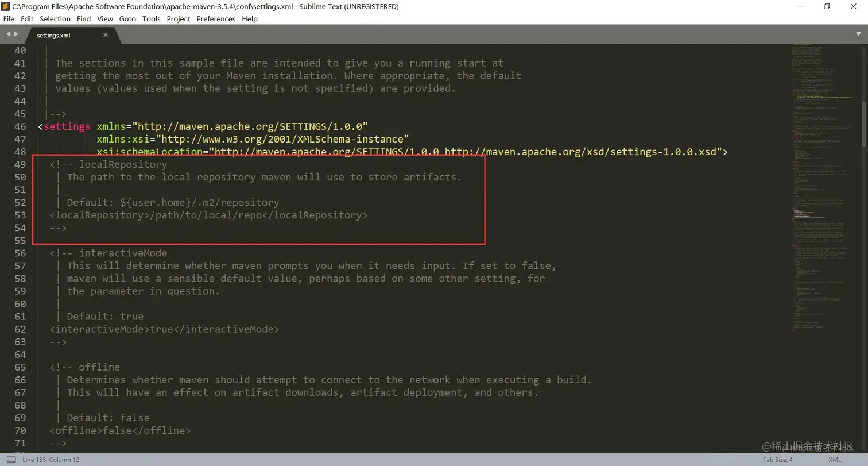This screenshot has height=466, width=868.
Task: Click 'Default: true' on line 61
Action: pyautogui.click(x=105, y=317)
